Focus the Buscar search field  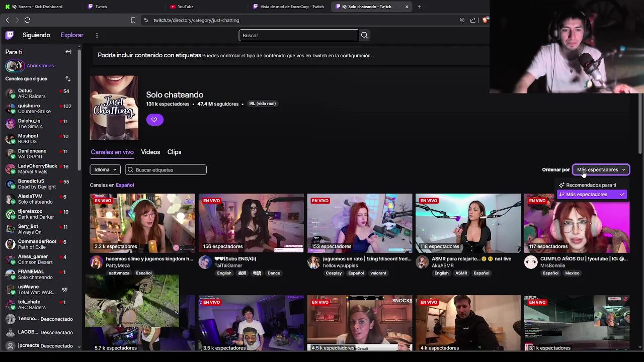pyautogui.click(x=298, y=35)
